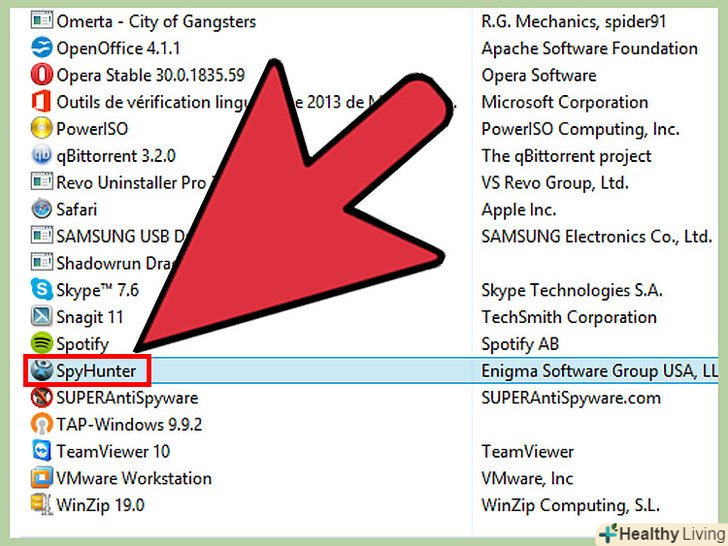Select qBittorrent 3.2.0 in the list
728x546 pixels.
[116, 156]
